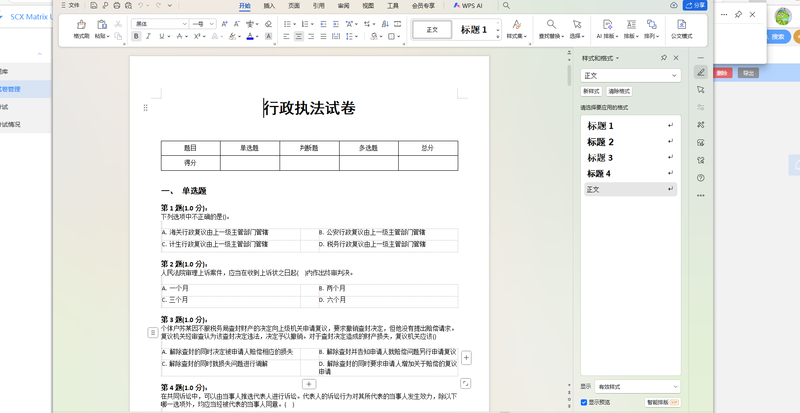Increase font size with A+ icon
800x413 pixels.
tap(224, 24)
